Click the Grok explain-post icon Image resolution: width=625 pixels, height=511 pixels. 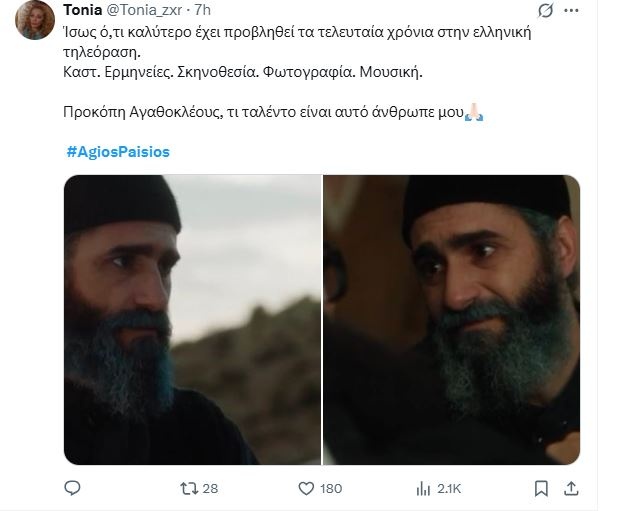pyautogui.click(x=545, y=11)
